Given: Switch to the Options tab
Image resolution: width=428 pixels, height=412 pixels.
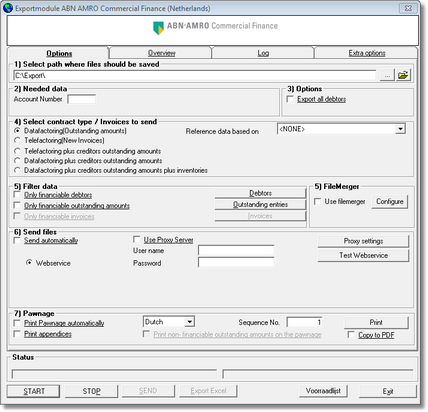Looking at the screenshot, I should (59, 53).
